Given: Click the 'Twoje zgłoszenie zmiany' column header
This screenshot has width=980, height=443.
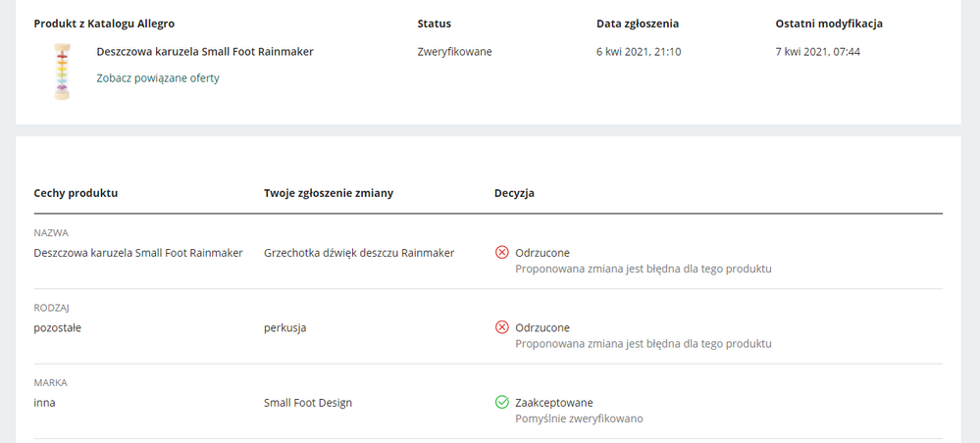Looking at the screenshot, I should point(329,193).
